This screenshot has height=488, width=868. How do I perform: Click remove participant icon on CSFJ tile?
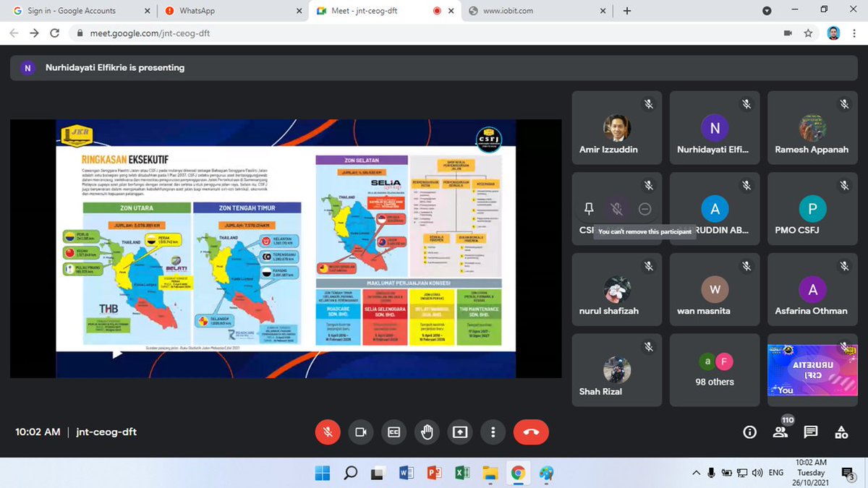pos(644,209)
